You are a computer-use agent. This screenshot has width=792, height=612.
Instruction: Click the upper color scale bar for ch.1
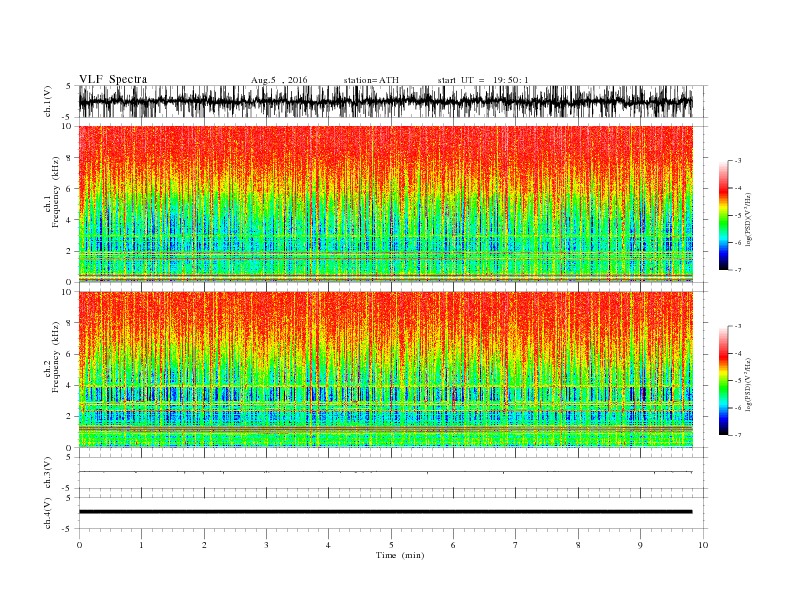coord(723,215)
